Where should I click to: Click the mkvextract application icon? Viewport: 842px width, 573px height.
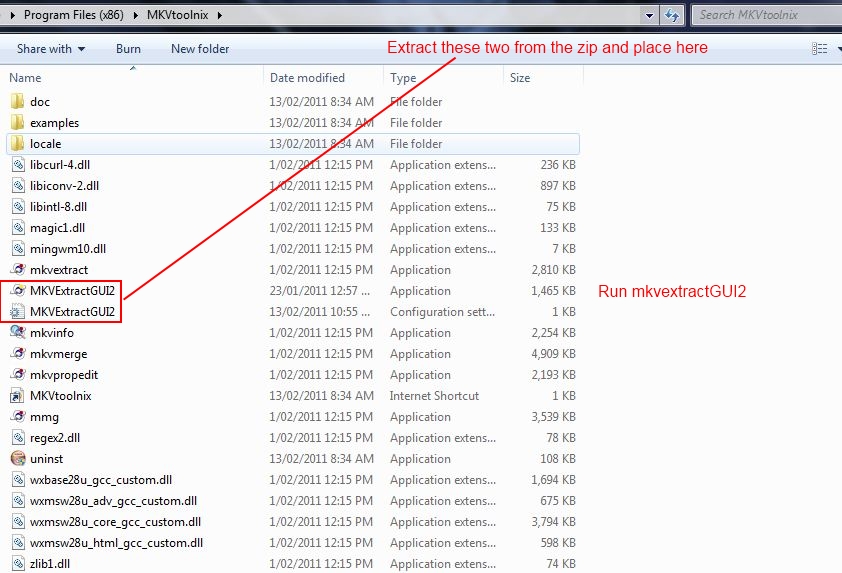[18, 270]
